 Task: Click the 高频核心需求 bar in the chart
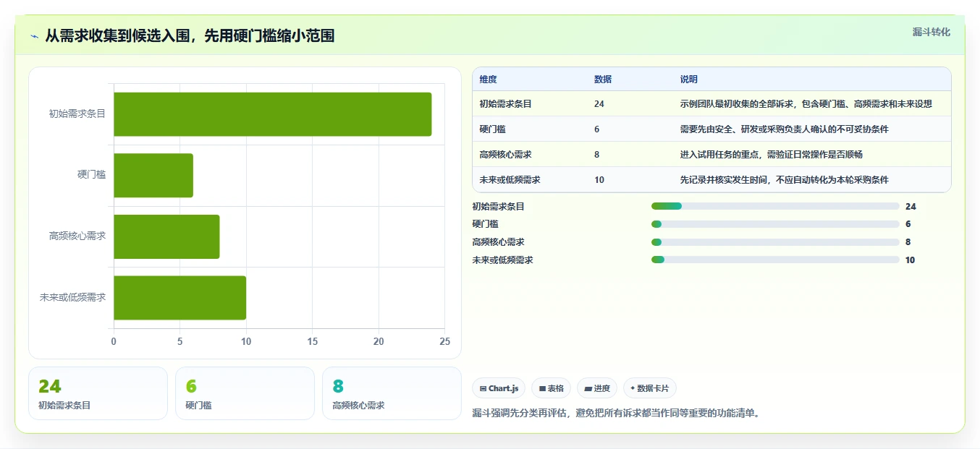click(x=166, y=236)
